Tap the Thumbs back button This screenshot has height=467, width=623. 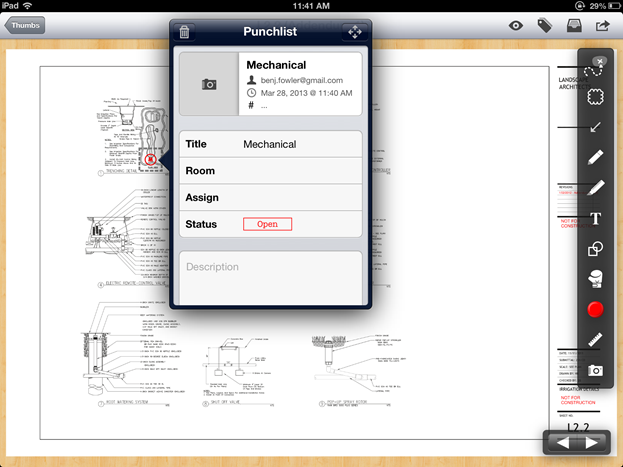pyautogui.click(x=25, y=25)
